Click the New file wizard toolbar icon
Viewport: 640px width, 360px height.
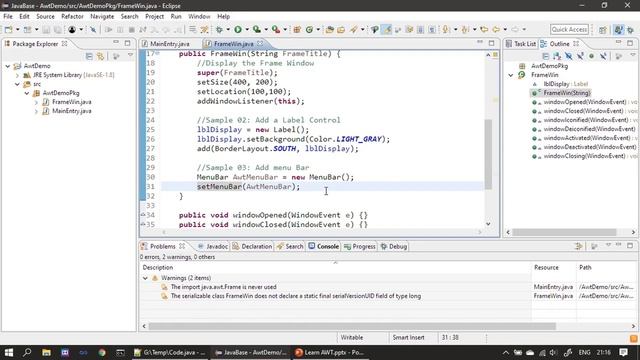click(8, 29)
